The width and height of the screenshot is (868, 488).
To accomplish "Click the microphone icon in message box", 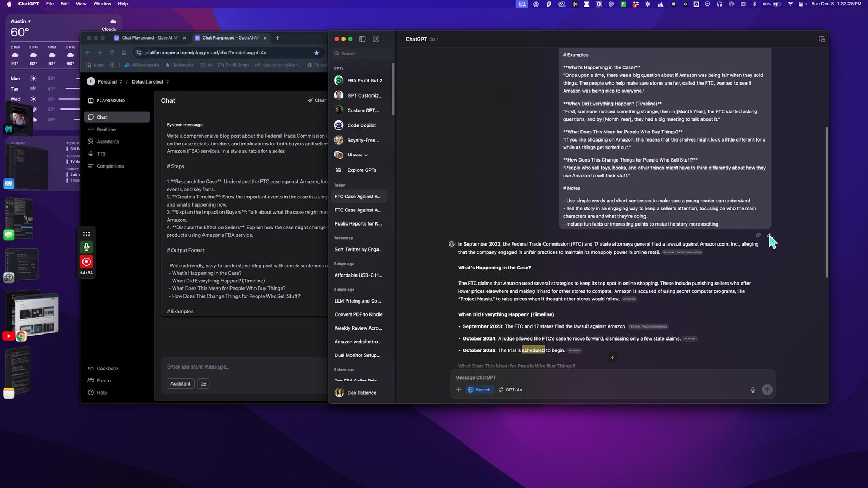I will 752,390.
